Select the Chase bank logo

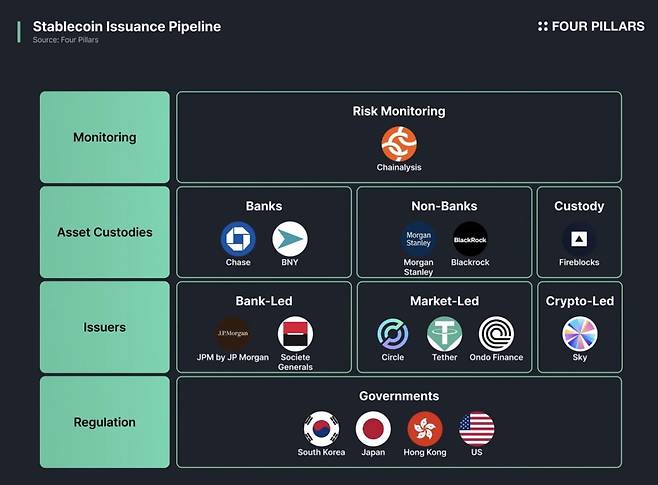click(238, 240)
